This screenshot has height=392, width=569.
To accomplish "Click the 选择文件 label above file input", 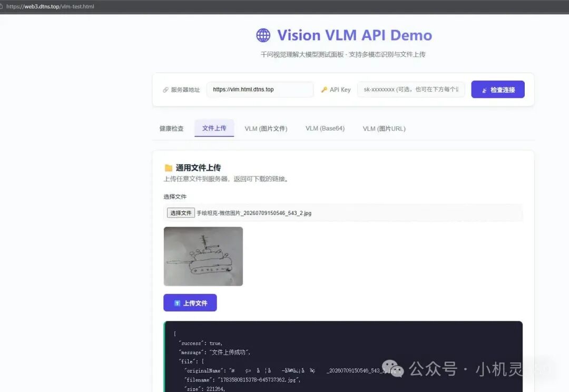I will (x=175, y=197).
